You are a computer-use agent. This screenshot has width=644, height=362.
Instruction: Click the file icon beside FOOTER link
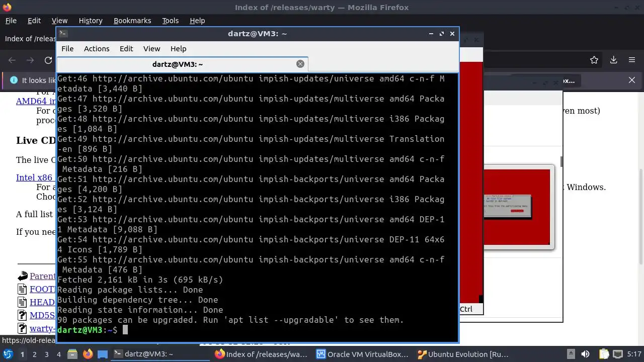[22, 289]
